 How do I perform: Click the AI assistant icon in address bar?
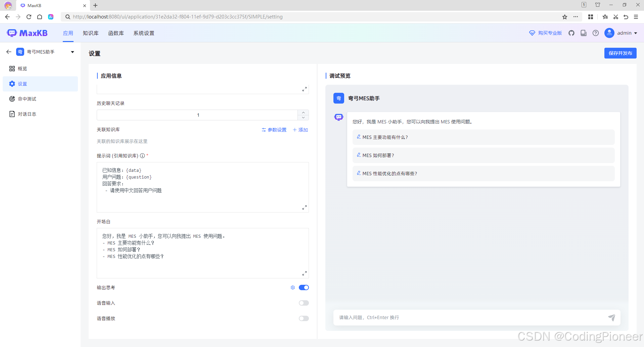(51, 17)
